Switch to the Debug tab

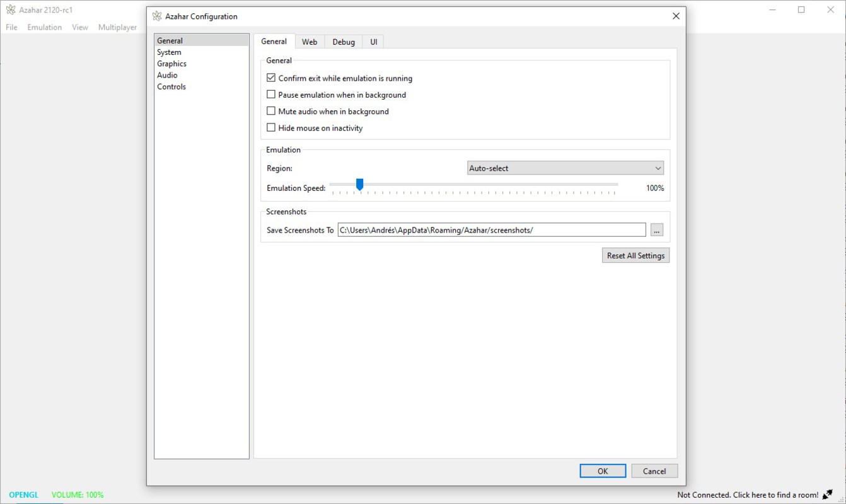(x=344, y=42)
